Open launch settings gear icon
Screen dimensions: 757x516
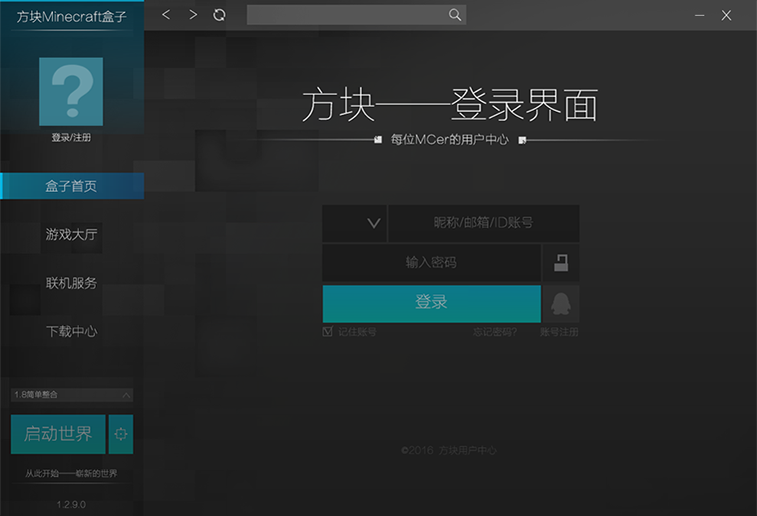[x=121, y=434]
